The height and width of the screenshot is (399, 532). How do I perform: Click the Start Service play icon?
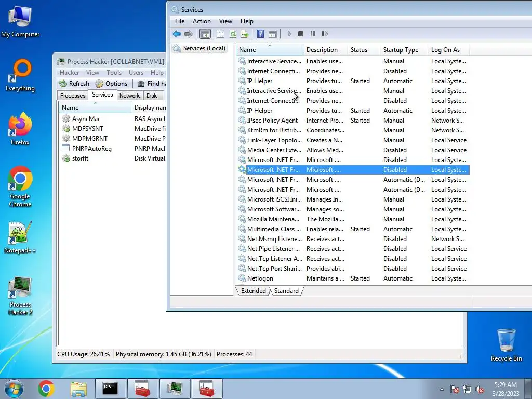pos(289,34)
